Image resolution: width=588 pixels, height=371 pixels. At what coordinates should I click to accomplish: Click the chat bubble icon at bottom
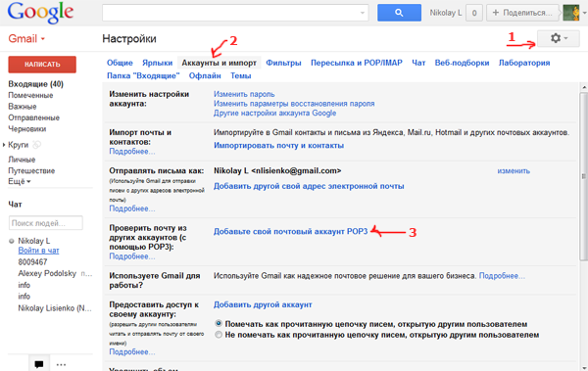39,364
